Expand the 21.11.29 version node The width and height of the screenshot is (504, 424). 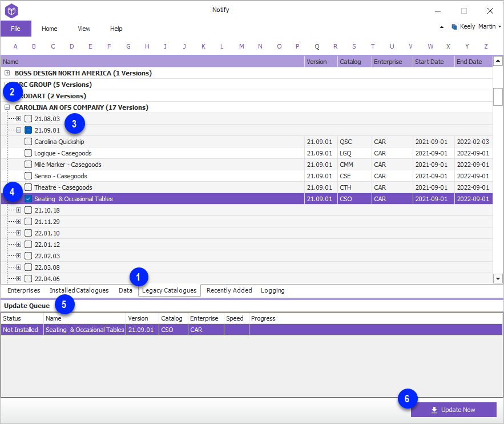click(x=18, y=222)
